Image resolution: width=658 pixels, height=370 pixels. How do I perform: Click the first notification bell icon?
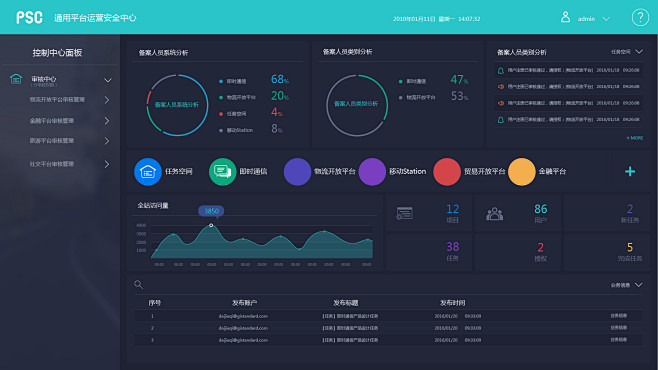click(501, 70)
